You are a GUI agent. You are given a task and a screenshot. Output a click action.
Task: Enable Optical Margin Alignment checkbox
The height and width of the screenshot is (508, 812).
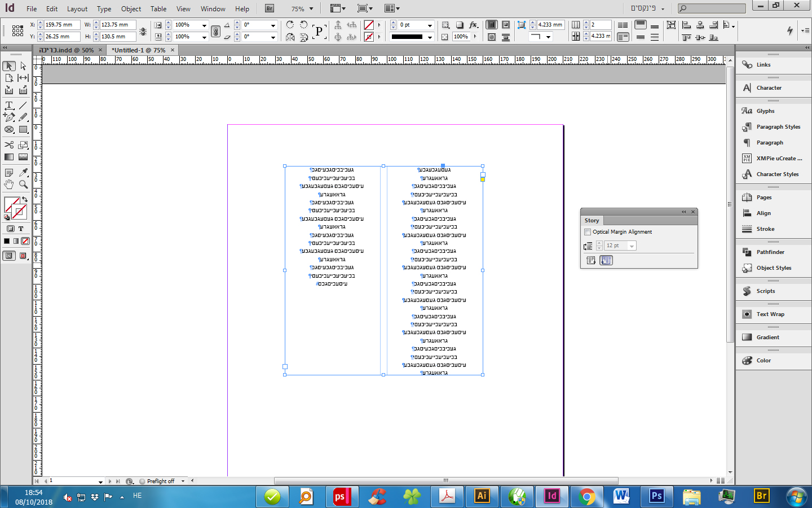click(588, 232)
